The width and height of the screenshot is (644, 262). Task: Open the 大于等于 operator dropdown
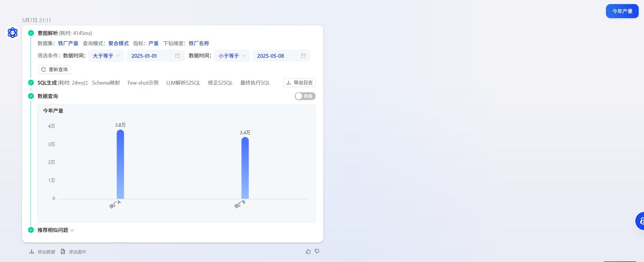(x=106, y=56)
